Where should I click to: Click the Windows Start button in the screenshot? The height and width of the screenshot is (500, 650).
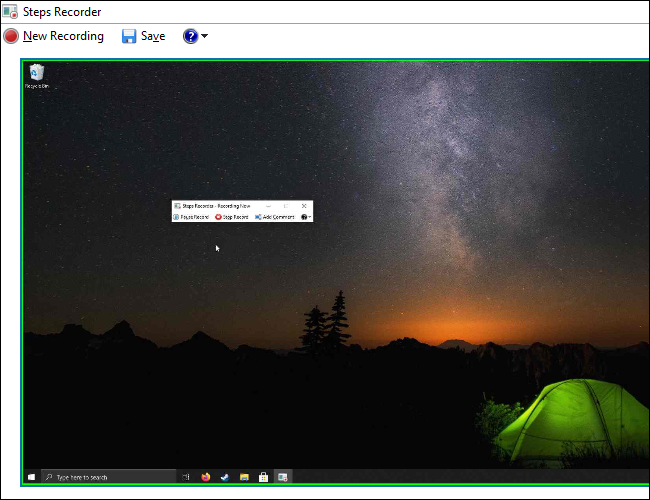tap(32, 477)
